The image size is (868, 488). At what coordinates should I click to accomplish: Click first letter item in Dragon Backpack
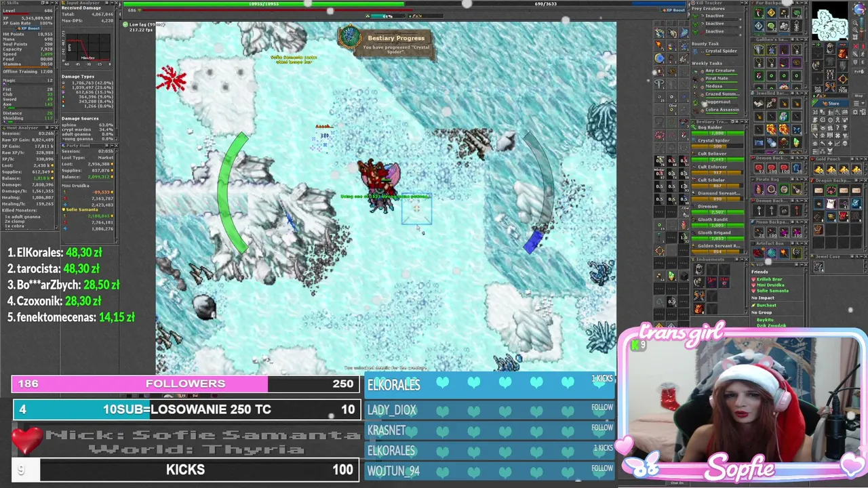click(818, 190)
